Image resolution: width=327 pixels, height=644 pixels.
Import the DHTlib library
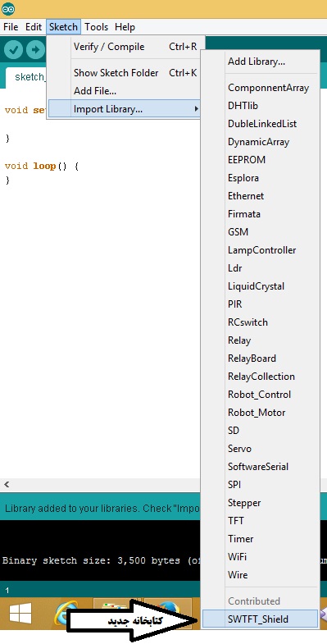pos(260,106)
